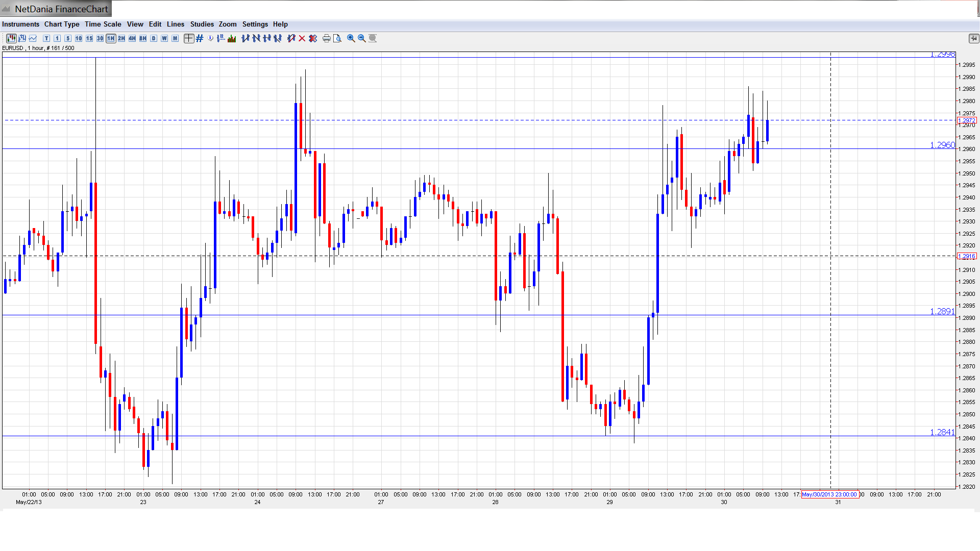Click the Help menu item

point(280,24)
